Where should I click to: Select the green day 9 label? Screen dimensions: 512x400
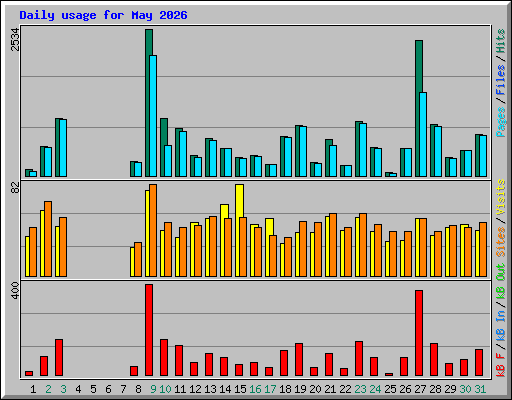pyautogui.click(x=153, y=389)
